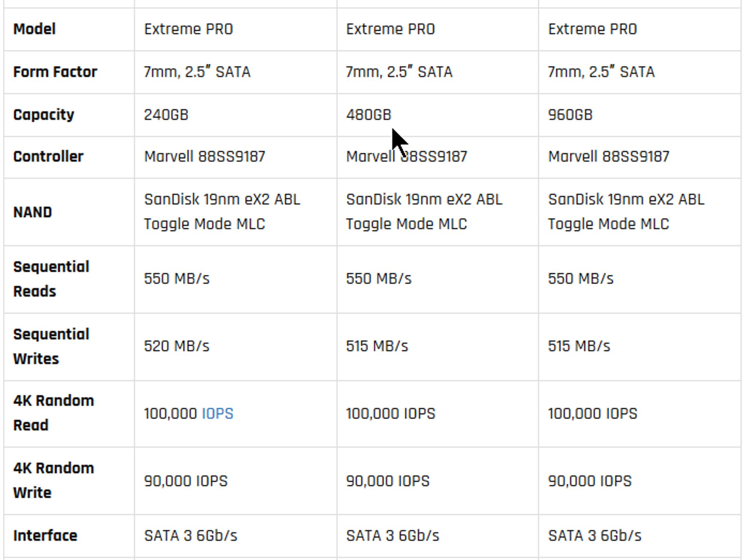This screenshot has width=747, height=560.
Task: Select Marvell 88SS9187 in the 960GB column
Action: [609, 157]
